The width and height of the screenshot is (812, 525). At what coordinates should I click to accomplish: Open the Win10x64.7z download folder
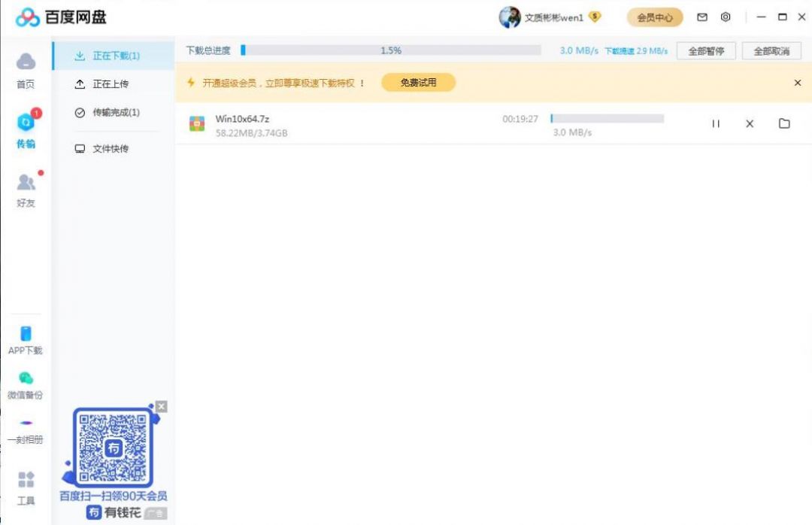784,123
